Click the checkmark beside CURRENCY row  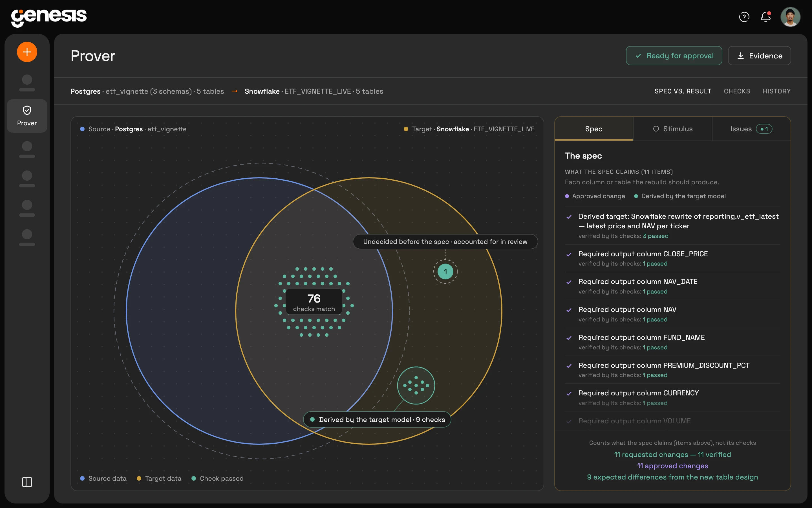[569, 393]
